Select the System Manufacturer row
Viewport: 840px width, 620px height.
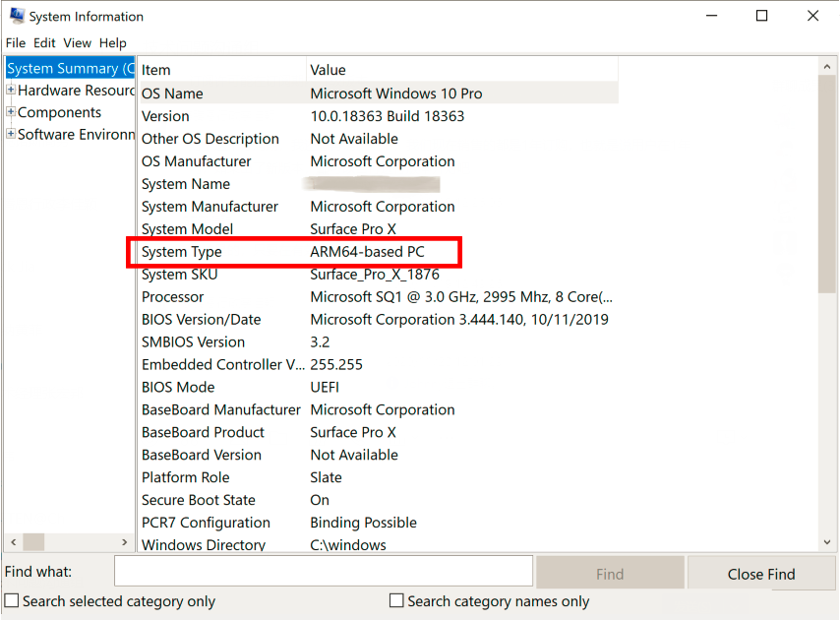pos(379,207)
